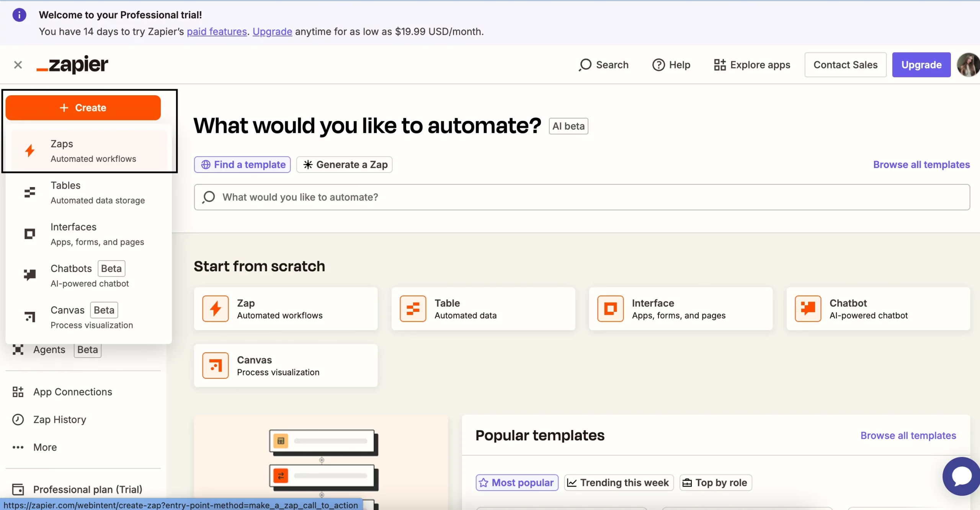Click magnifier icon inside automate search box

click(209, 197)
